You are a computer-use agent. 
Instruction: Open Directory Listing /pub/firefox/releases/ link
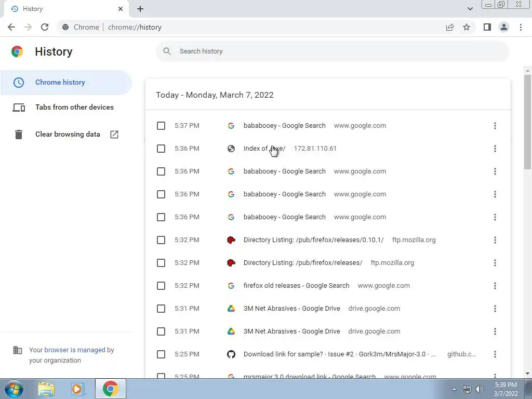tap(303, 262)
